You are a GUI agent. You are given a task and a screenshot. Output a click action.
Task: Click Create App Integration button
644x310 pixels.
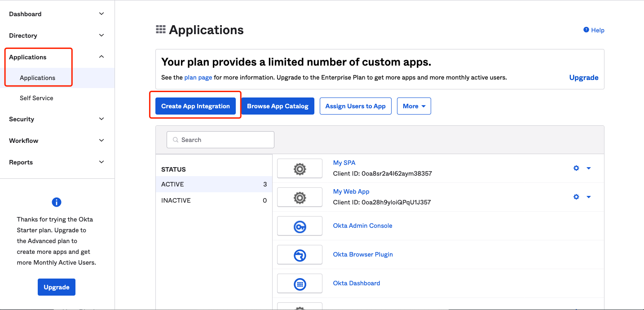coord(195,106)
